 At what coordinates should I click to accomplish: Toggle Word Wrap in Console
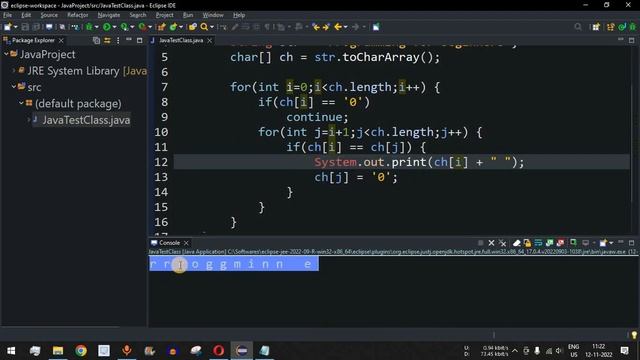[538, 243]
